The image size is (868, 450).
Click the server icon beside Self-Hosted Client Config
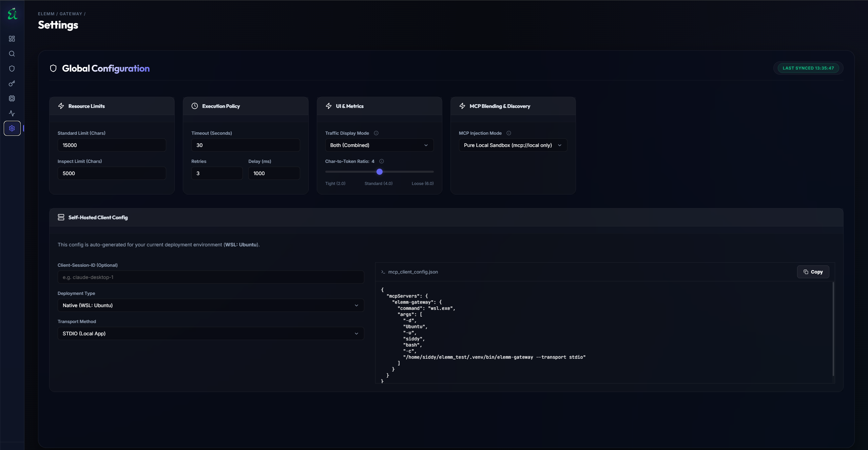(x=61, y=217)
